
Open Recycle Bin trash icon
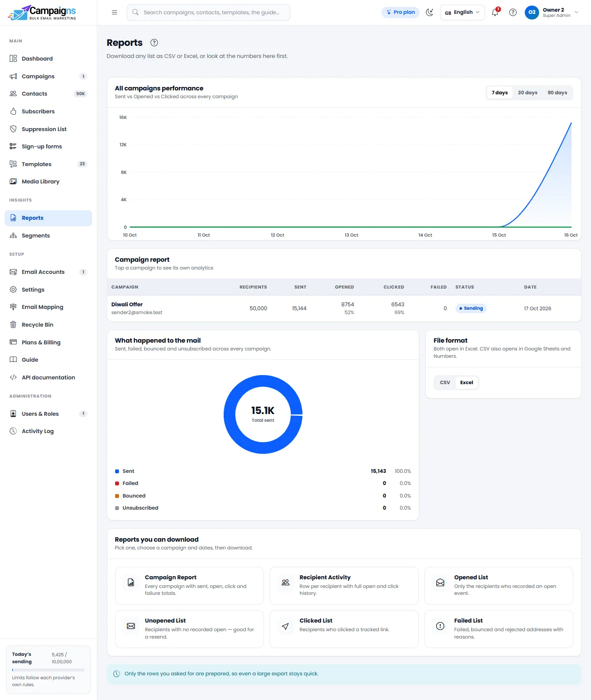[x=13, y=325]
